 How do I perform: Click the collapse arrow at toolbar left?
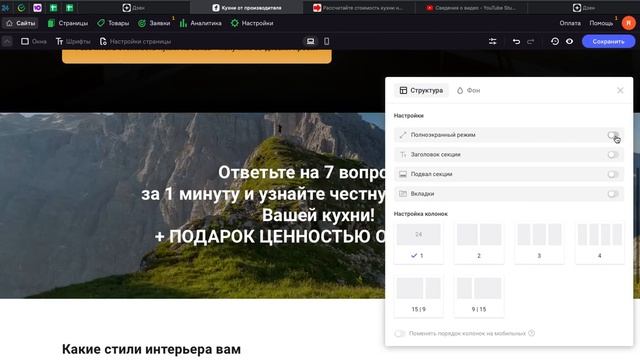[7, 41]
